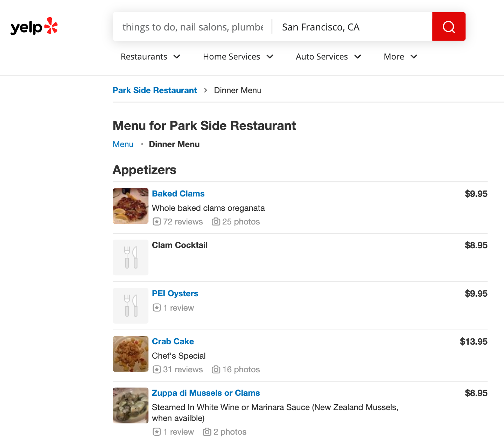
Task: Switch to the Menu tab link
Action: pos(123,144)
